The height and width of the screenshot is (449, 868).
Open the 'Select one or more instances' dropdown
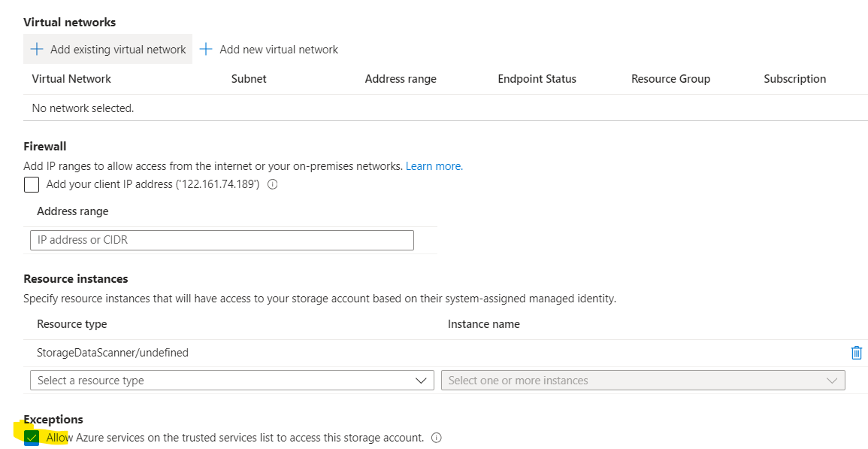[x=643, y=380]
